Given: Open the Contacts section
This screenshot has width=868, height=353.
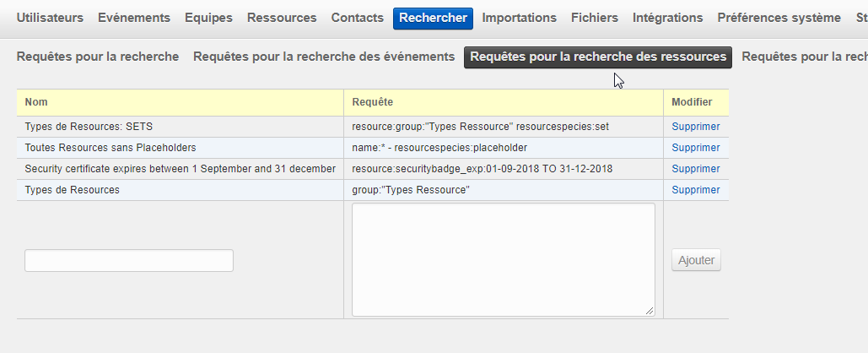Looking at the screenshot, I should [x=358, y=18].
